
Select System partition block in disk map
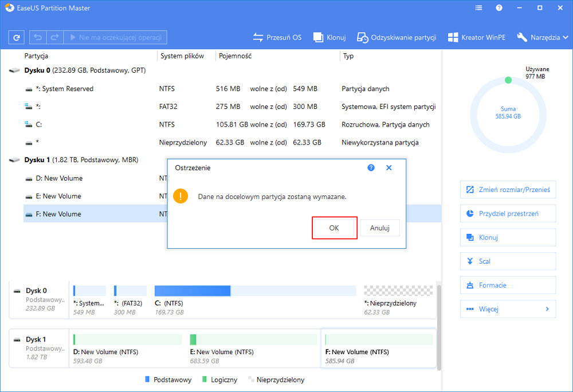89,300
